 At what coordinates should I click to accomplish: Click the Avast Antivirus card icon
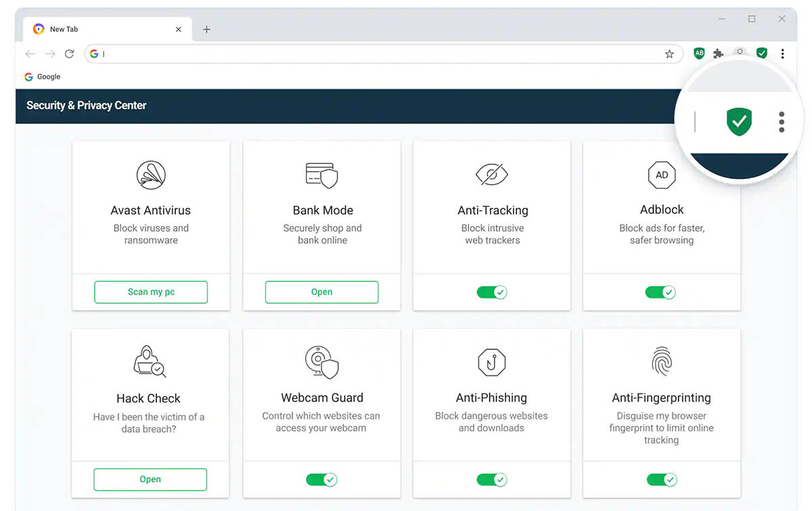click(150, 175)
